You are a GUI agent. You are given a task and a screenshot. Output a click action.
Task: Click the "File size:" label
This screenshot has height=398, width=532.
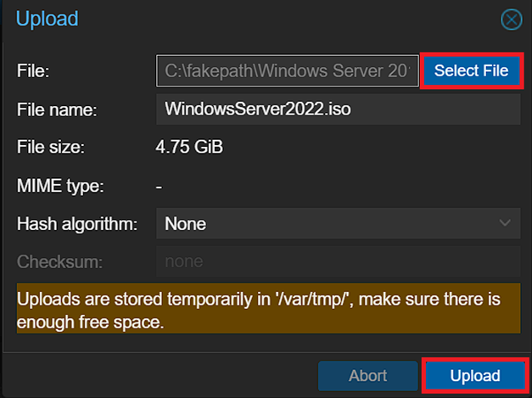[x=51, y=148]
